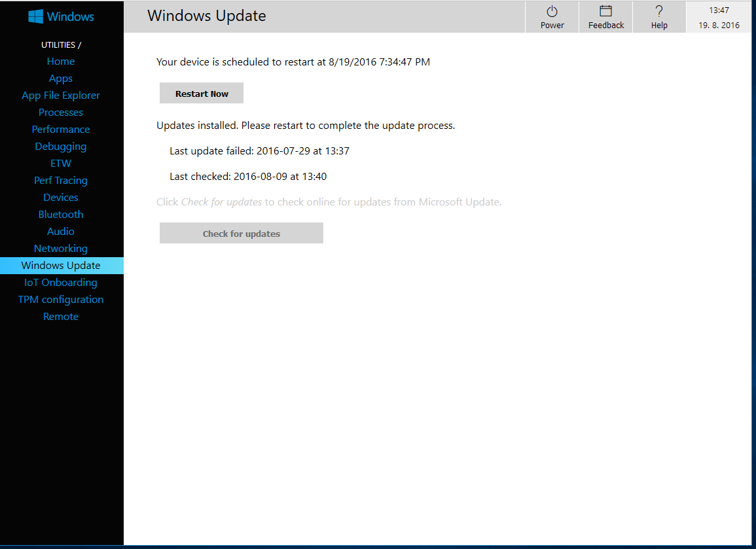756x549 pixels.
Task: Go to Bluetooth settings
Action: (61, 215)
